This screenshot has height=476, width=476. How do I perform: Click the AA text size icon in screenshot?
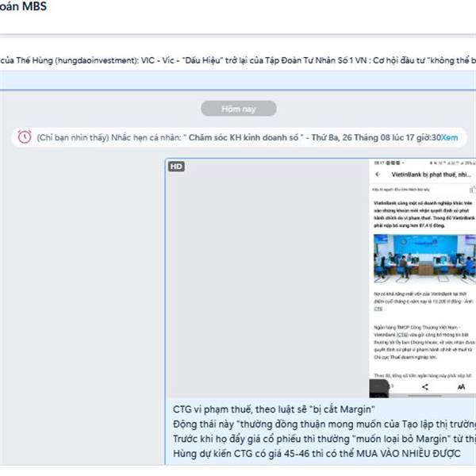[461, 387]
